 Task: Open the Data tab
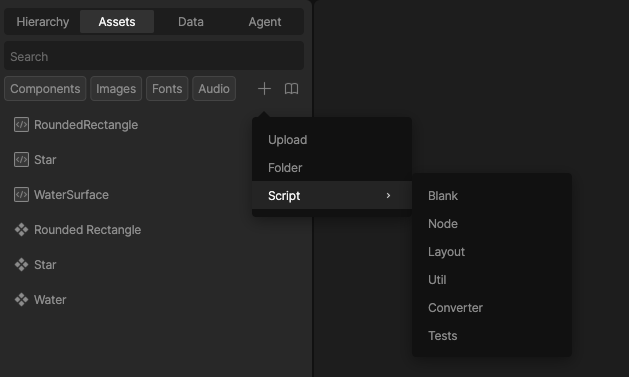click(191, 22)
